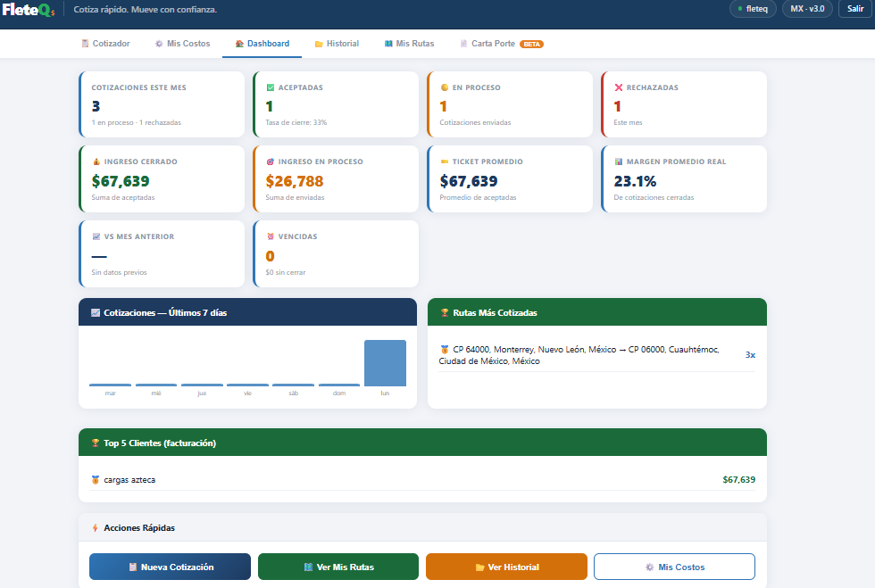Click the folder icon beside Historial
This screenshot has height=588, width=875.
pyautogui.click(x=318, y=42)
